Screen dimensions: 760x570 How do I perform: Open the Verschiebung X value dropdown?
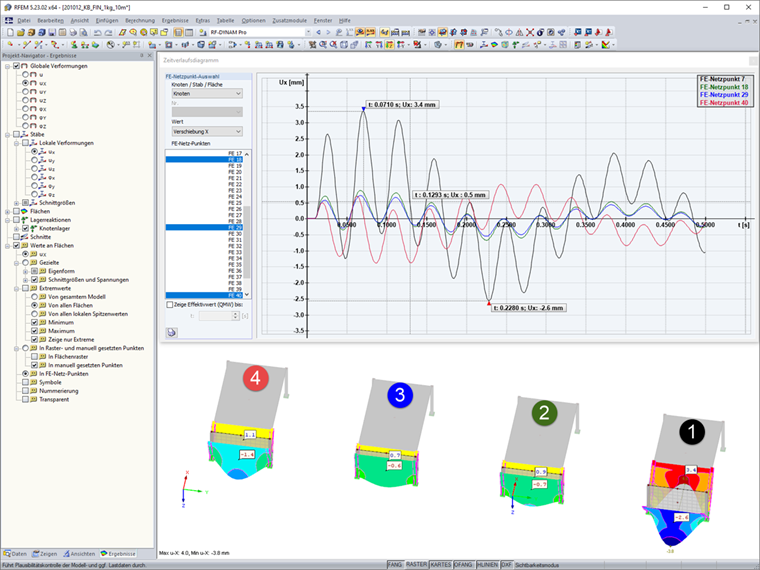[x=207, y=131]
